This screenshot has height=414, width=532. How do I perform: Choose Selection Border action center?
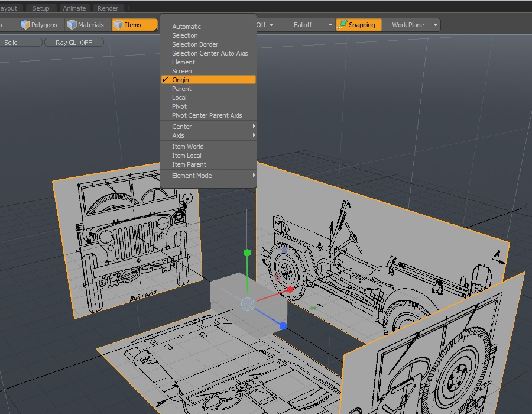pos(208,44)
